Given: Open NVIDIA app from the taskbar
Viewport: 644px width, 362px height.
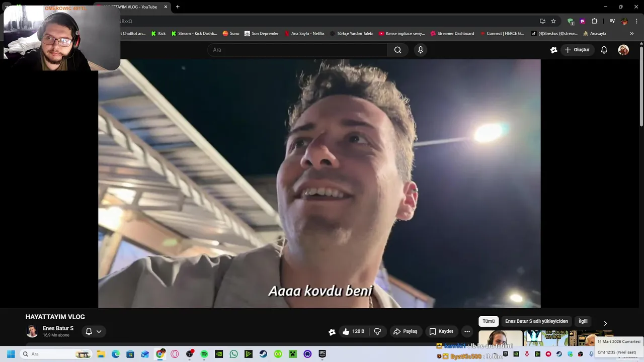Looking at the screenshot, I should click(x=219, y=354).
